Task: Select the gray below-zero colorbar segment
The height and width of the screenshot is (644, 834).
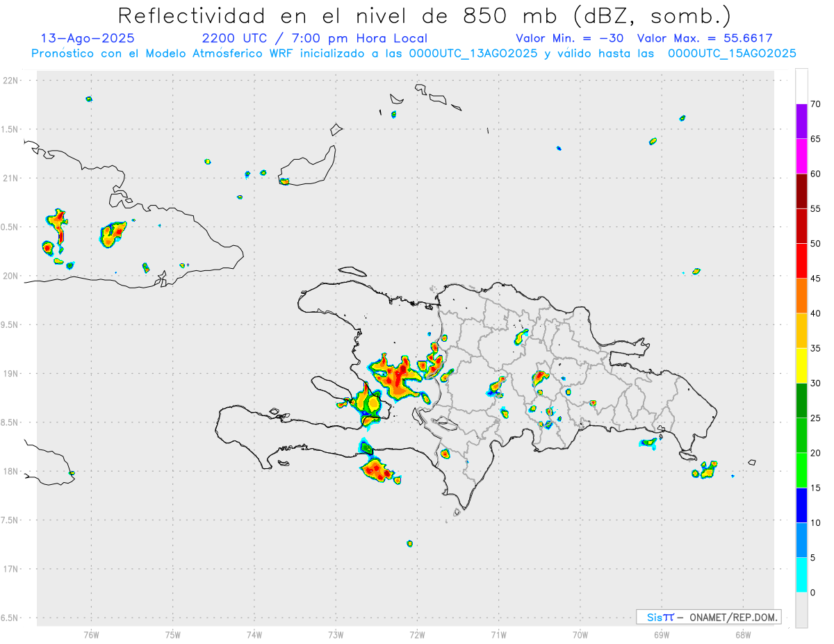Action: coord(801,610)
